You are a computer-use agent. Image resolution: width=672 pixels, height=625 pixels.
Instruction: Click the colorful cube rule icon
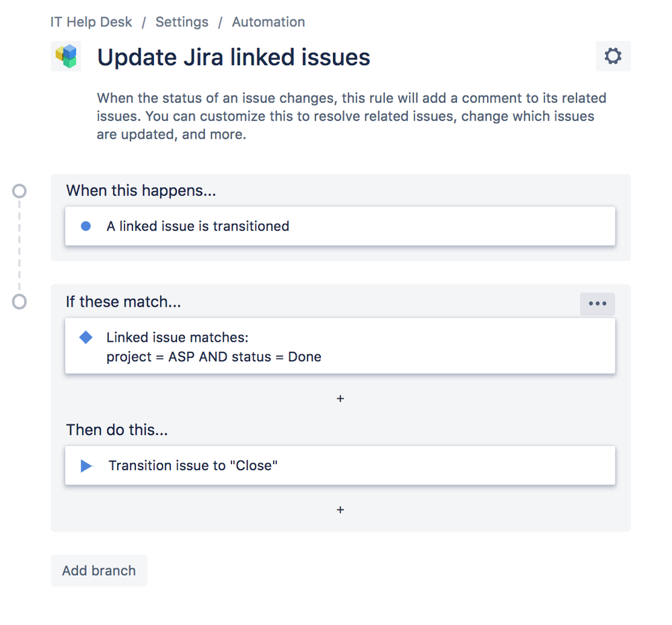click(66, 57)
